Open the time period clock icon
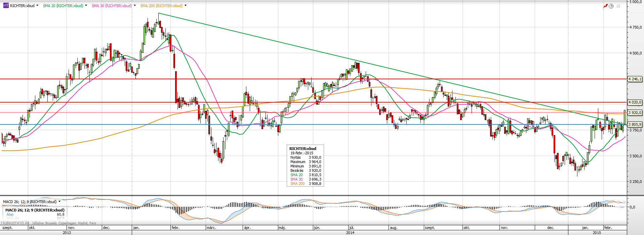Viewport: 644px width, 235px height. (611, 6)
